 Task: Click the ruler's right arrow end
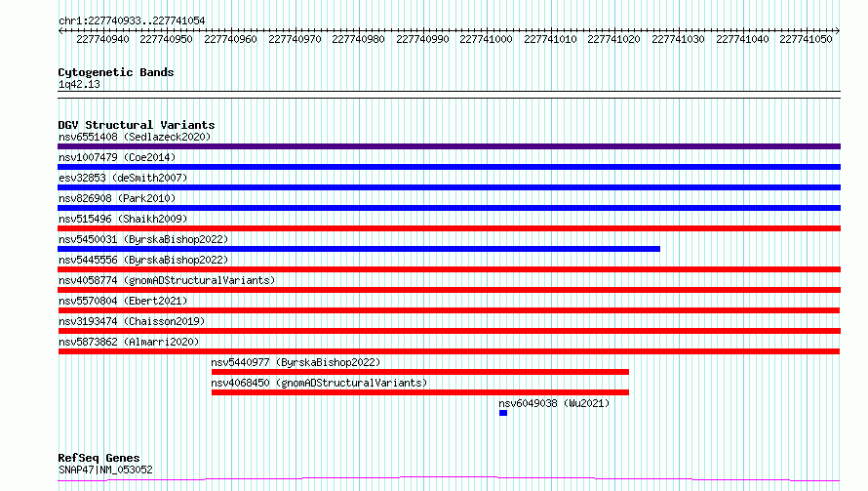[838, 31]
